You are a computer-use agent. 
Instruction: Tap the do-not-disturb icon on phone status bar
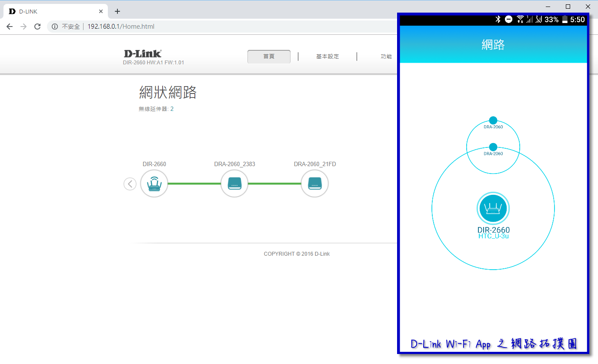coord(508,19)
